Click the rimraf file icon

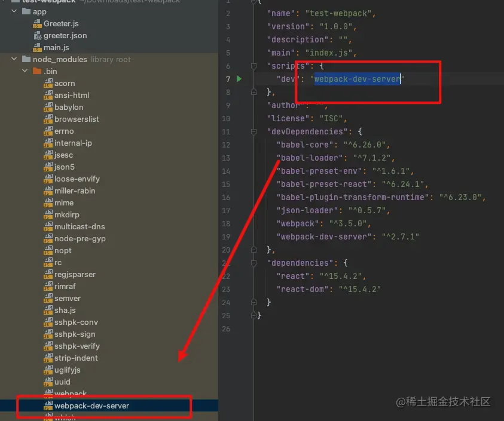click(48, 287)
